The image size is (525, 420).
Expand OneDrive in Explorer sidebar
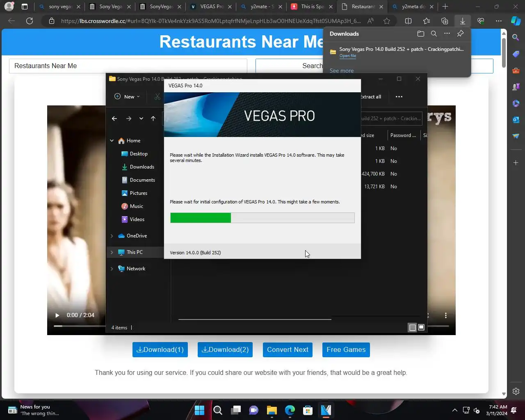[112, 236]
